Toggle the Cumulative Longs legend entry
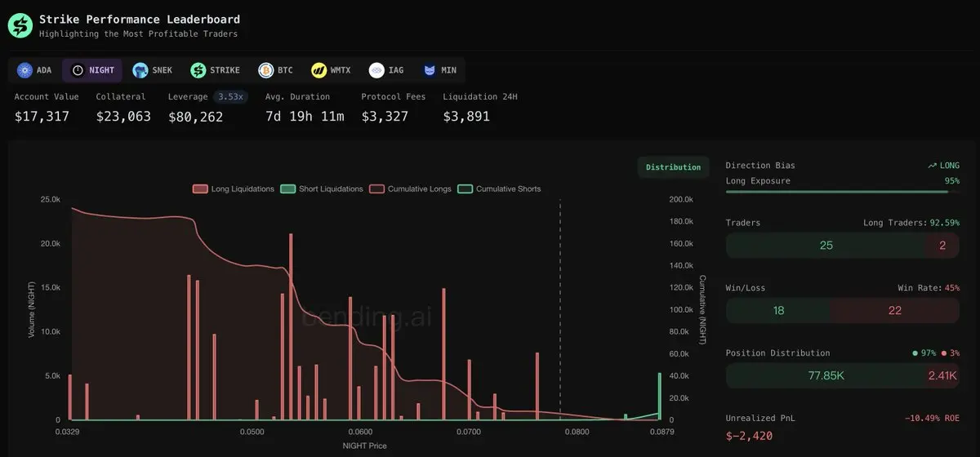 pos(410,189)
